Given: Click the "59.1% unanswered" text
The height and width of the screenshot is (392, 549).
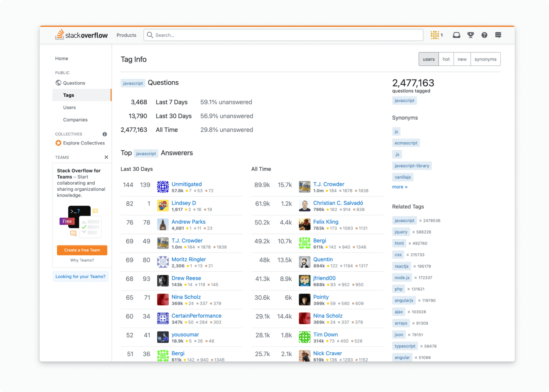Looking at the screenshot, I should 226,102.
